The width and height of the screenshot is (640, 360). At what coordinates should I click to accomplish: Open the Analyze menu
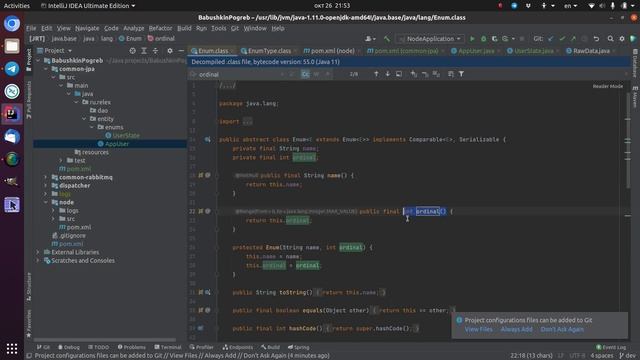coord(133,28)
